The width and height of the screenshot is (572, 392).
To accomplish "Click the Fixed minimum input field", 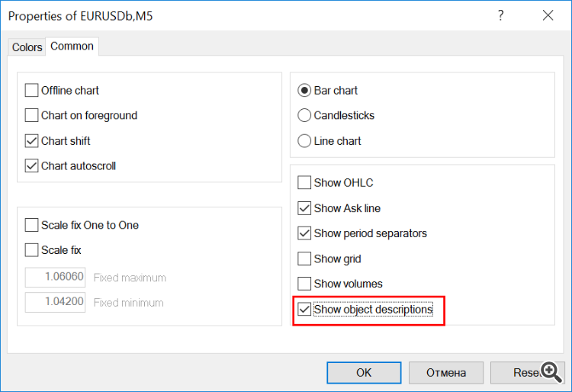I will click(x=56, y=302).
